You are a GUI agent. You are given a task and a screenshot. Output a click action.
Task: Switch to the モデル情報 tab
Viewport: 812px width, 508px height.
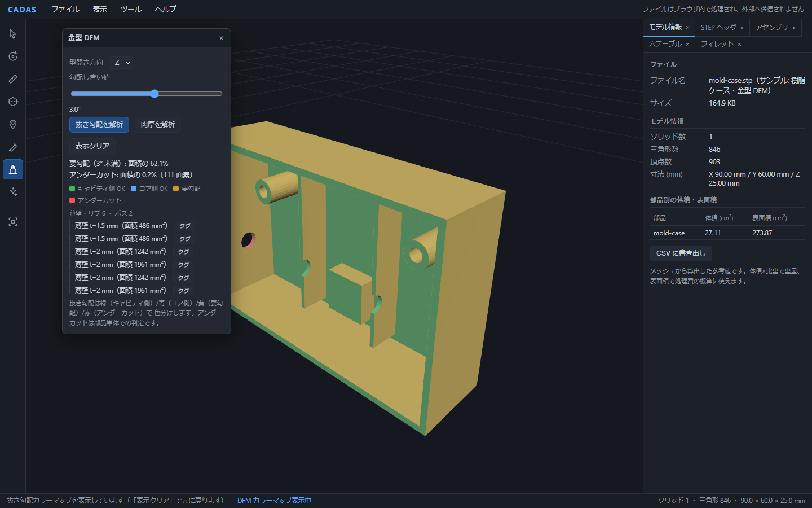(x=665, y=27)
